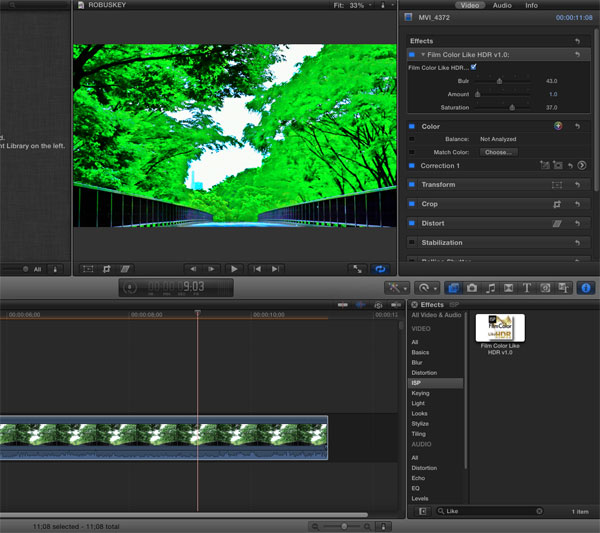Show the Correction 1 color board arrow
The width and height of the screenshot is (600, 533).
tap(582, 165)
